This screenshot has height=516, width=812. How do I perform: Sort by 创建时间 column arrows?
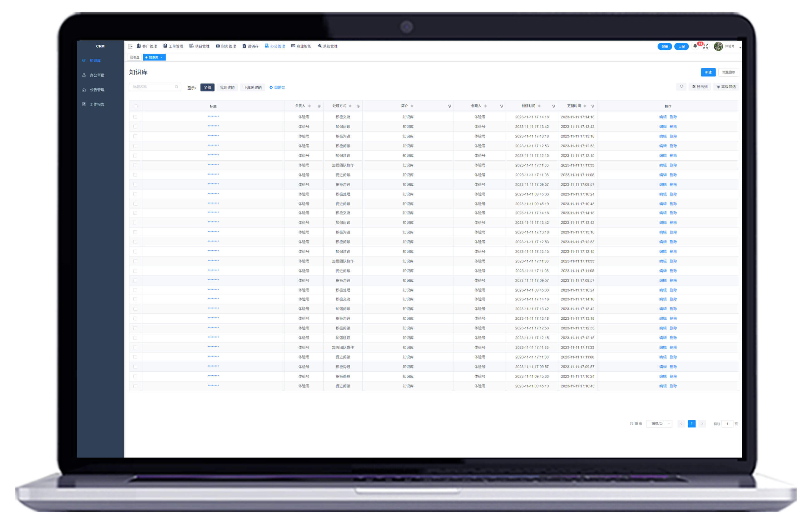point(539,106)
